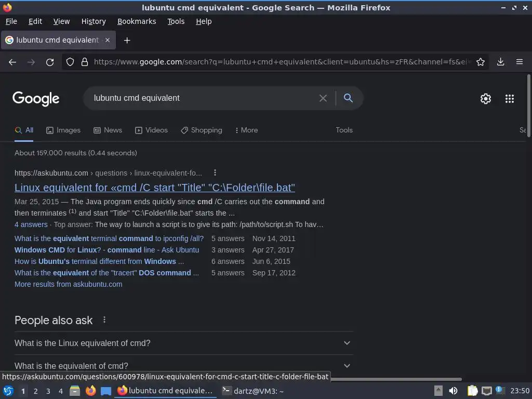Open More results from askubuntu.com
532x399 pixels.
(x=68, y=284)
